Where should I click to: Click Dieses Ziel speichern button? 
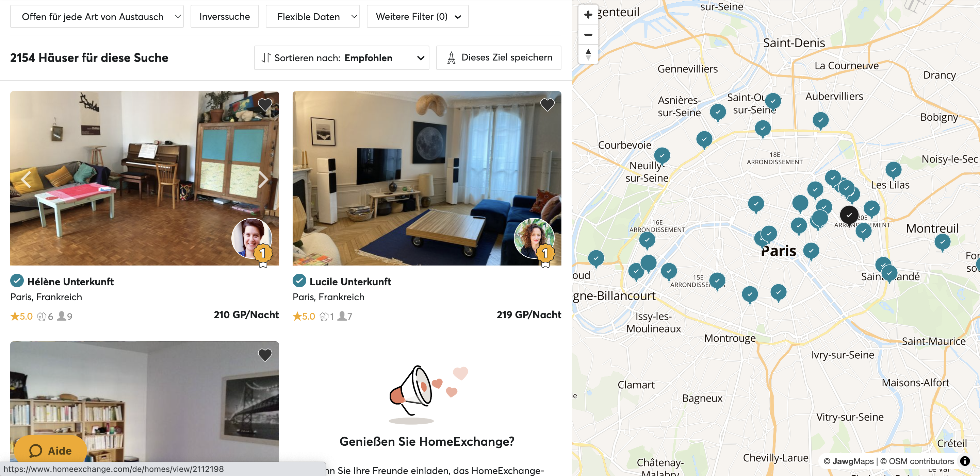pos(499,58)
